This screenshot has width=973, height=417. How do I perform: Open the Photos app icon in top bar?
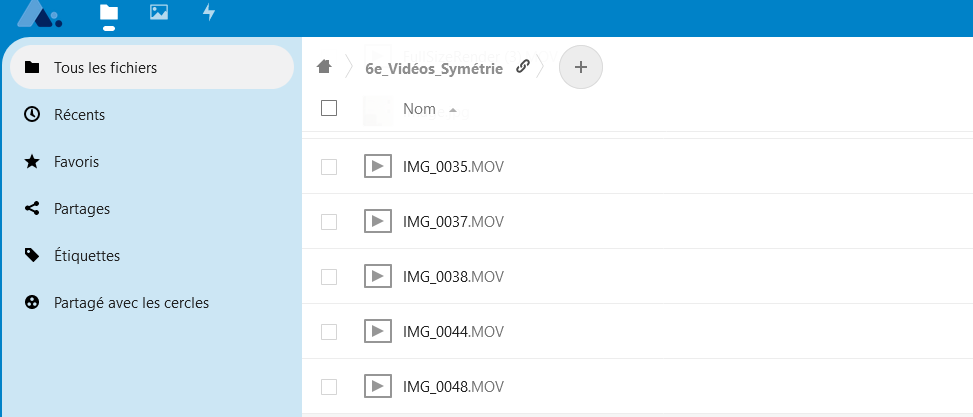pyautogui.click(x=158, y=13)
